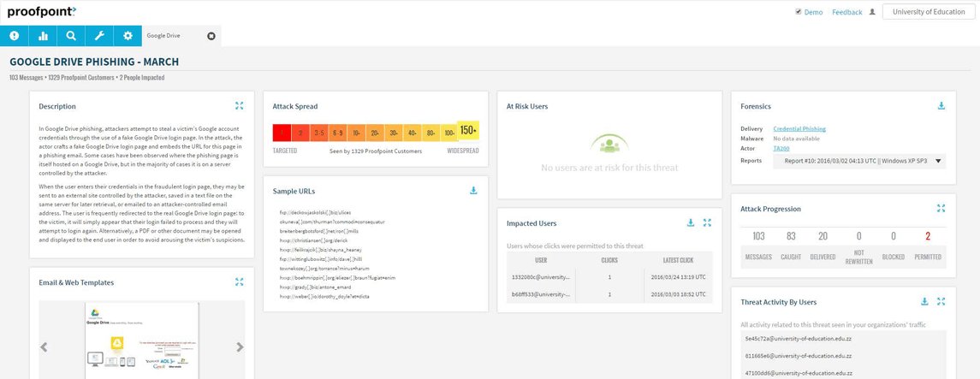This screenshot has width=980, height=379.
Task: Show next email template
Action: [240, 347]
